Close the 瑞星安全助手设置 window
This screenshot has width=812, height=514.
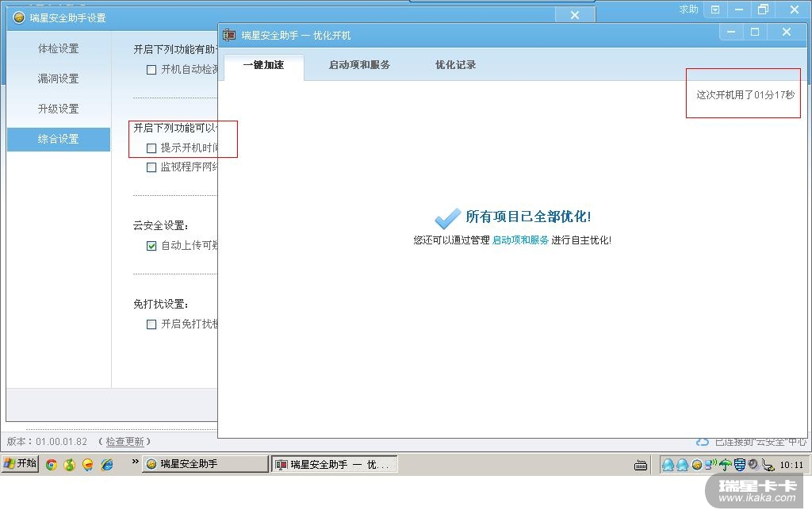[575, 15]
